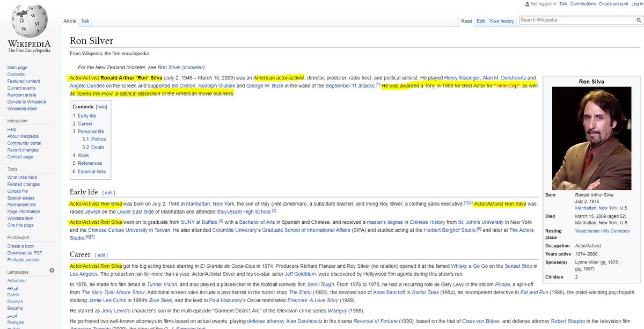Open Special pages link
Screen dimensions: 644x329
[20, 198]
